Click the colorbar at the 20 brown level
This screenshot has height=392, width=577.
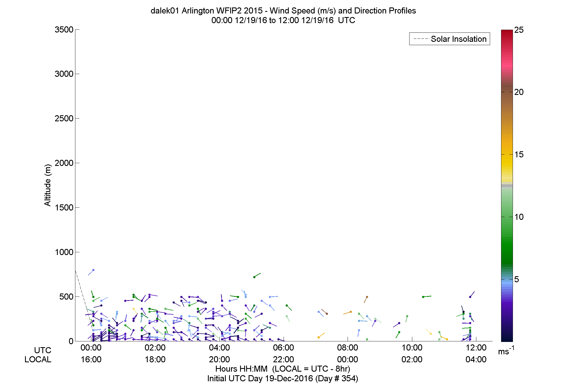coord(507,92)
